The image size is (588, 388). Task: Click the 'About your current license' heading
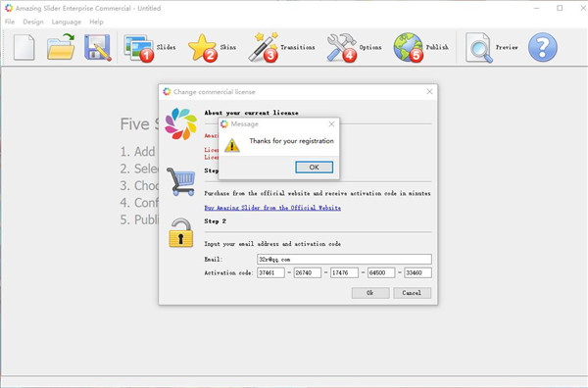point(251,113)
